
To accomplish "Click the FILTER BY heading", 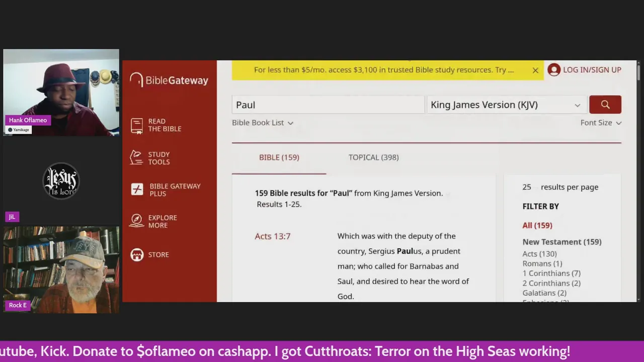I will point(541,206).
